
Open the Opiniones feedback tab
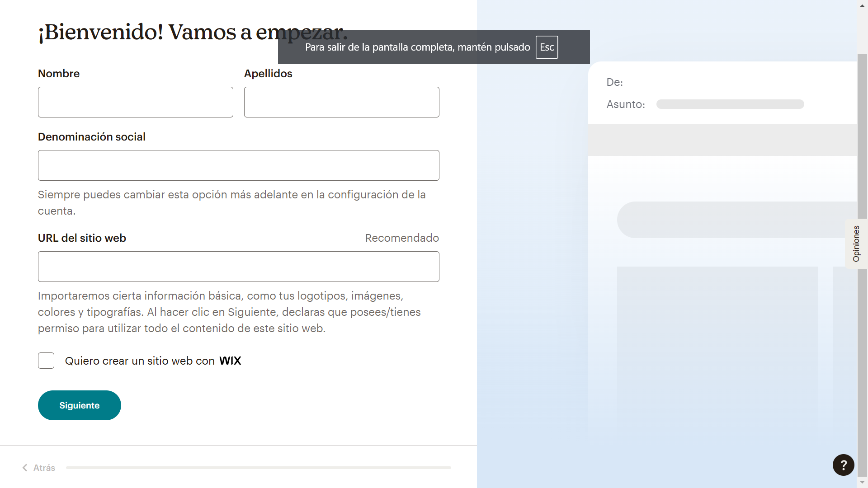coord(856,244)
